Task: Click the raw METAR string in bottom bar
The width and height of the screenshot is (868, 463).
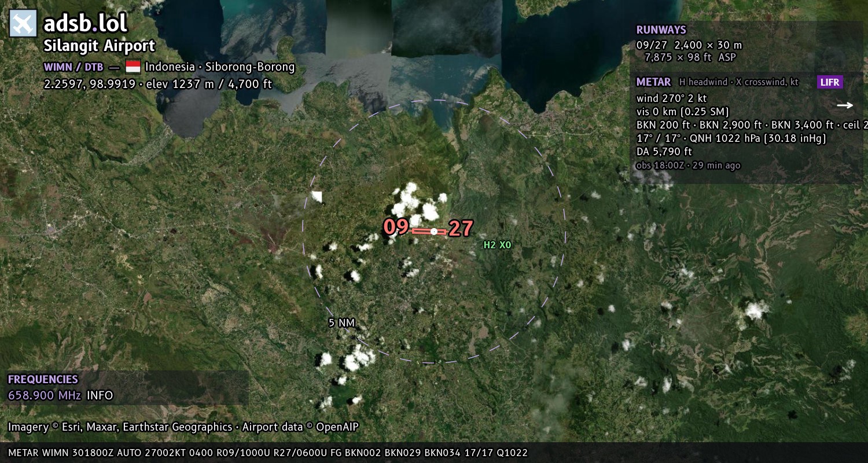Action: point(268,453)
